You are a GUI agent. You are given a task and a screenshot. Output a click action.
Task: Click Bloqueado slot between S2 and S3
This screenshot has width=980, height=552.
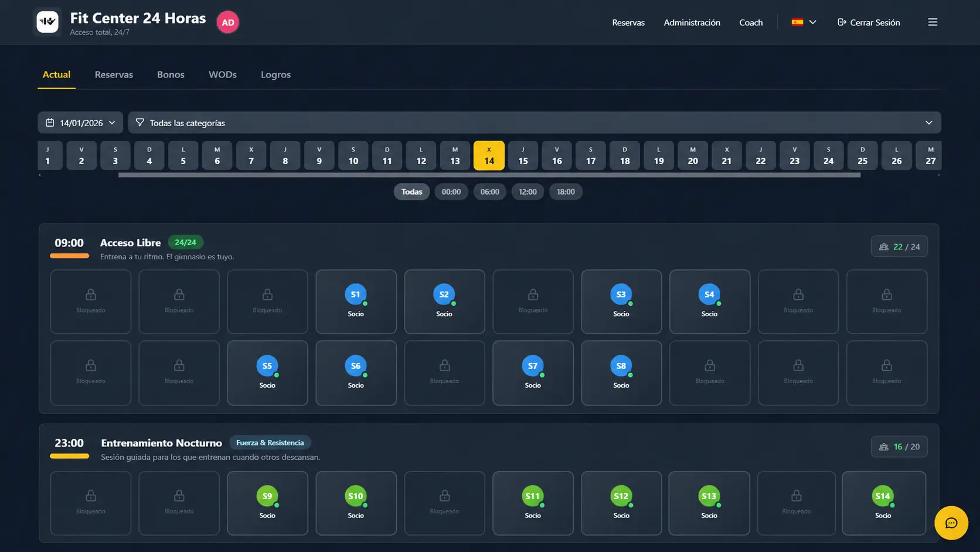pyautogui.click(x=532, y=302)
